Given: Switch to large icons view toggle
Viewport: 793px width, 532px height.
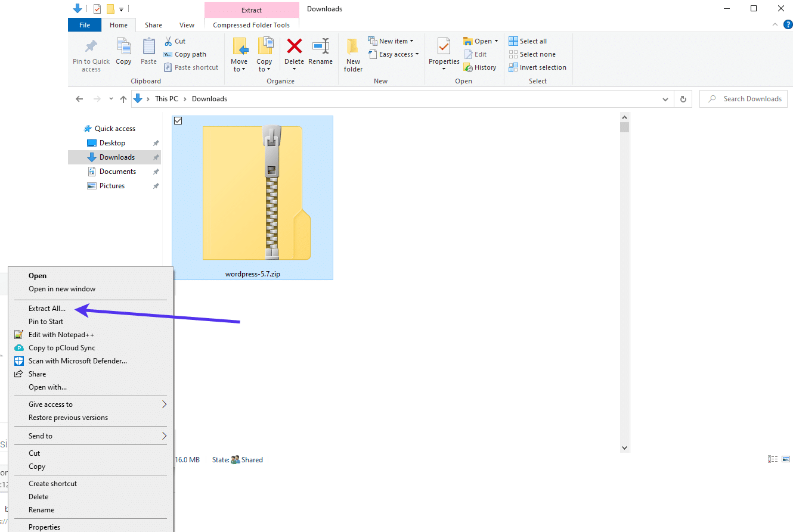Looking at the screenshot, I should coord(786,459).
